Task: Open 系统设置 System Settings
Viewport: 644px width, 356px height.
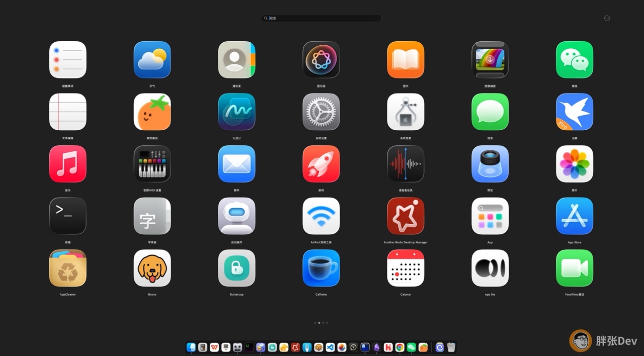Action: pos(321,112)
